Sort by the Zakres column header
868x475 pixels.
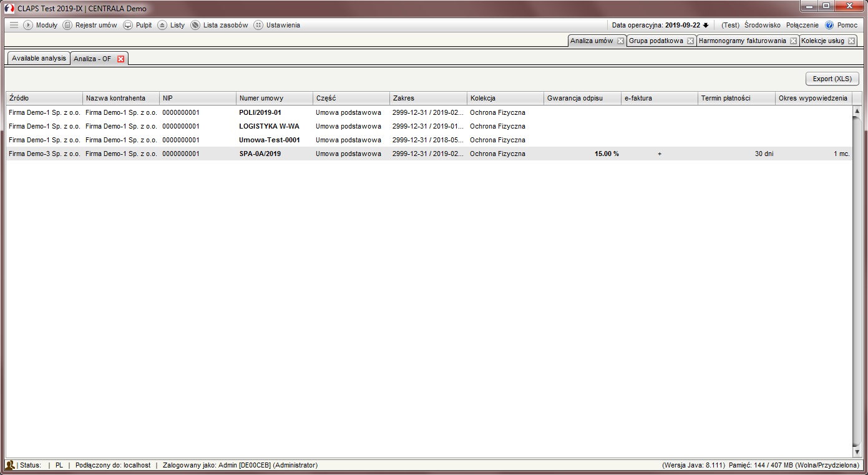(x=429, y=98)
